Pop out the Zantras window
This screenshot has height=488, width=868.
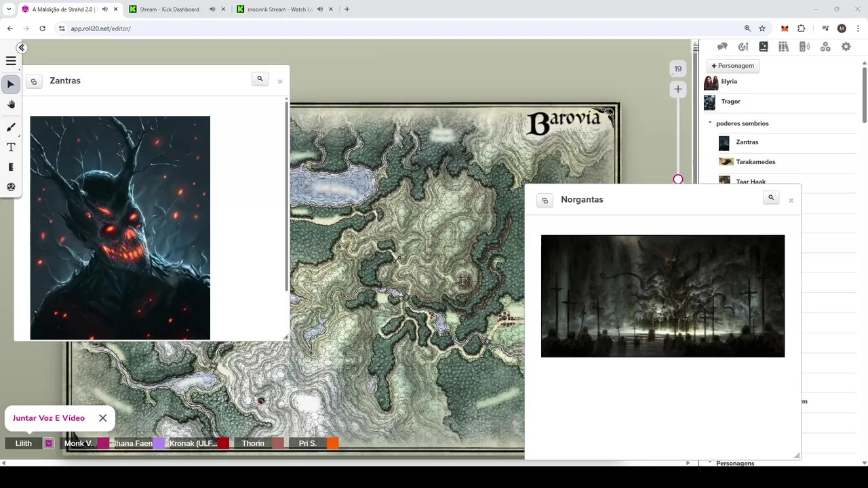(x=34, y=81)
